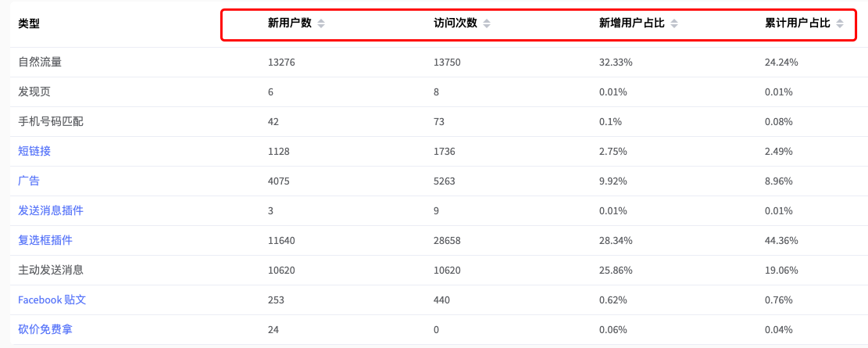Click new users 10620 in 主动发送消息 row
The width and height of the screenshot is (868, 348).
(x=282, y=271)
